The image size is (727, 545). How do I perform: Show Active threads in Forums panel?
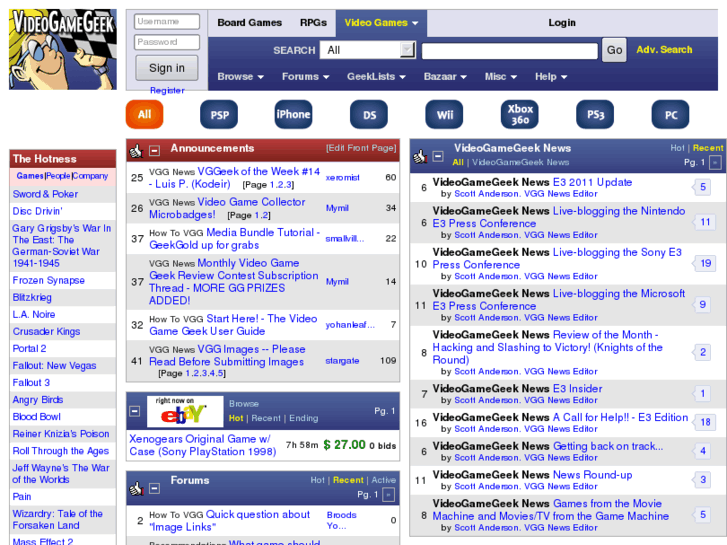click(x=383, y=480)
